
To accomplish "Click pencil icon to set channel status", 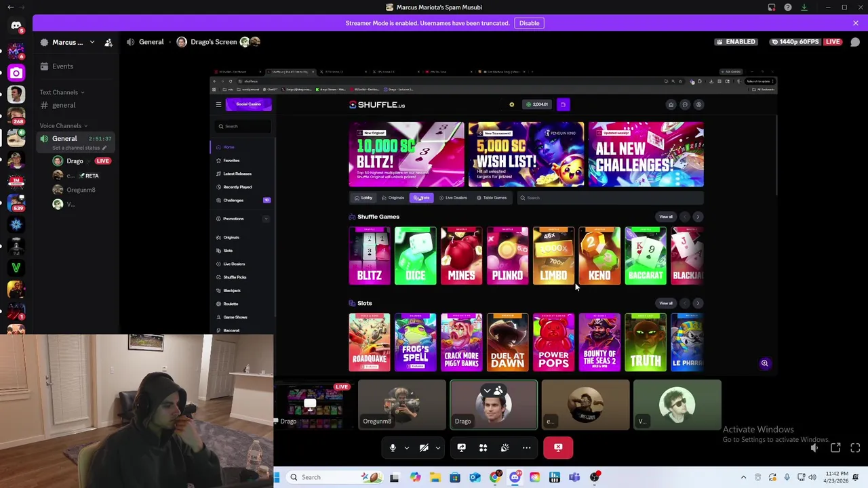I will [104, 148].
